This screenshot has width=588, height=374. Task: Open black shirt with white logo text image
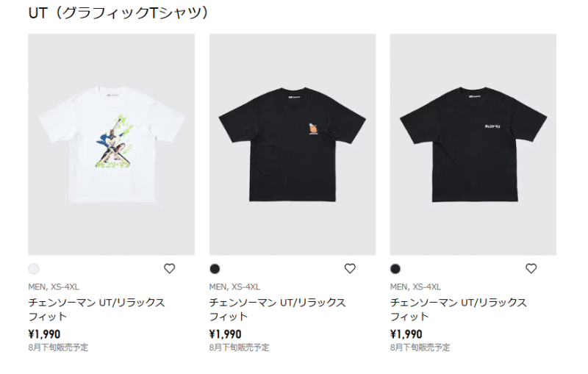[x=473, y=145]
